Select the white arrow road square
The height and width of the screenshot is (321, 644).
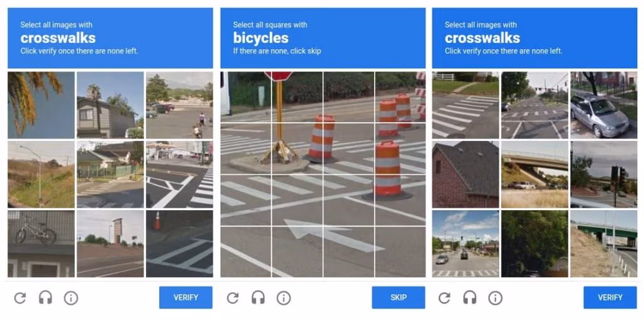[x=297, y=252]
